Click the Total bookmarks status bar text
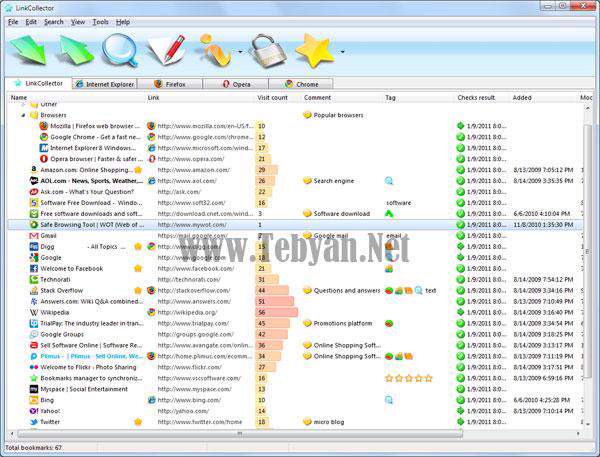 [x=33, y=448]
